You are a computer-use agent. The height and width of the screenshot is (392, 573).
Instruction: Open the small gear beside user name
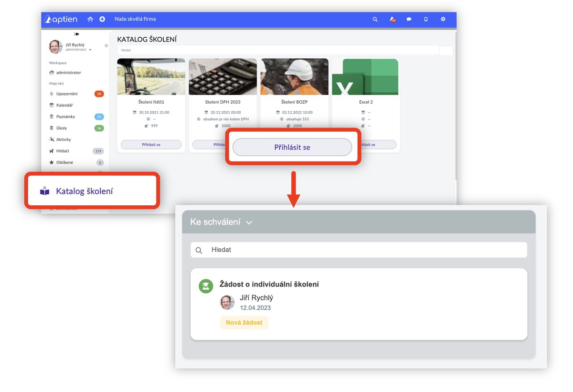106,46
